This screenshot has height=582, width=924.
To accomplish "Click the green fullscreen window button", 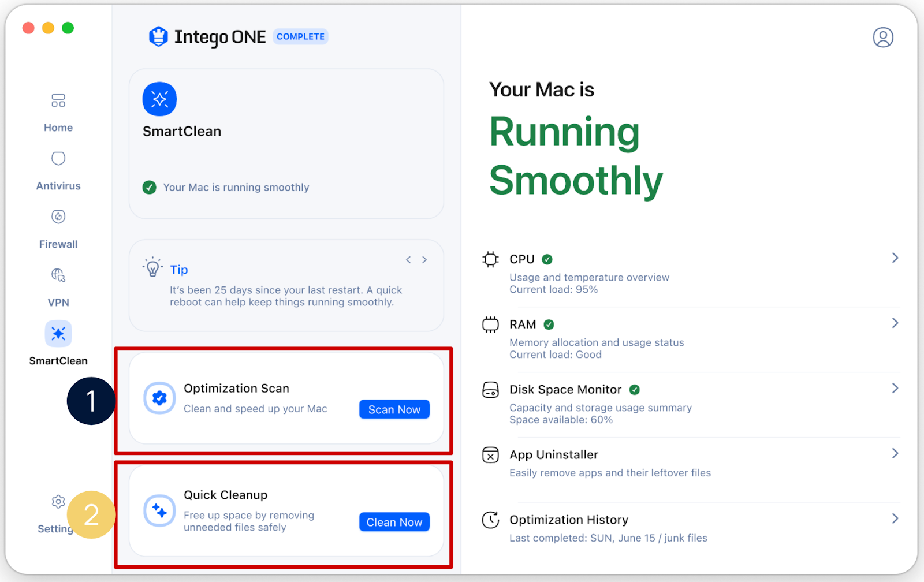I will point(68,28).
